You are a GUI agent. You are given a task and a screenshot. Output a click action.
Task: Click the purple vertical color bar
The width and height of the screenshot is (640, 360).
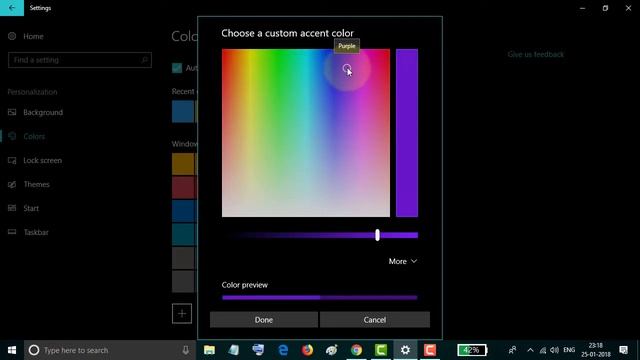tap(407, 133)
